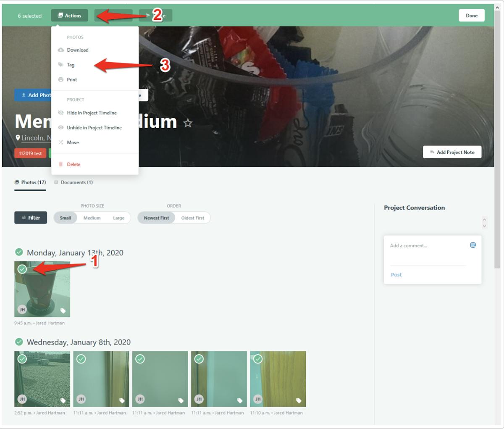Open the Filter options panel
504x429 pixels.
31,218
